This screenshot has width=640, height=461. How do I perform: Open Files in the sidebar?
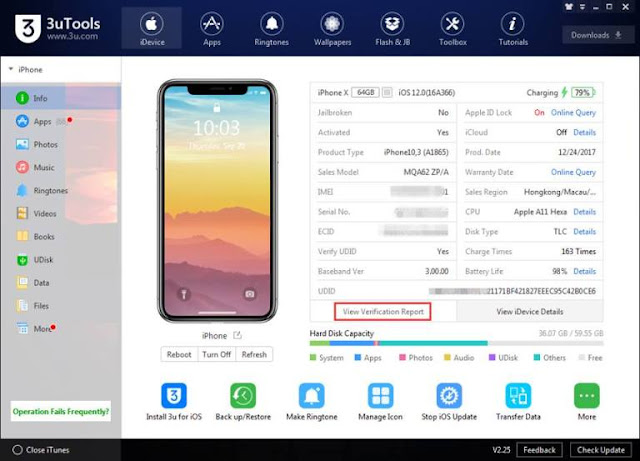point(61,305)
